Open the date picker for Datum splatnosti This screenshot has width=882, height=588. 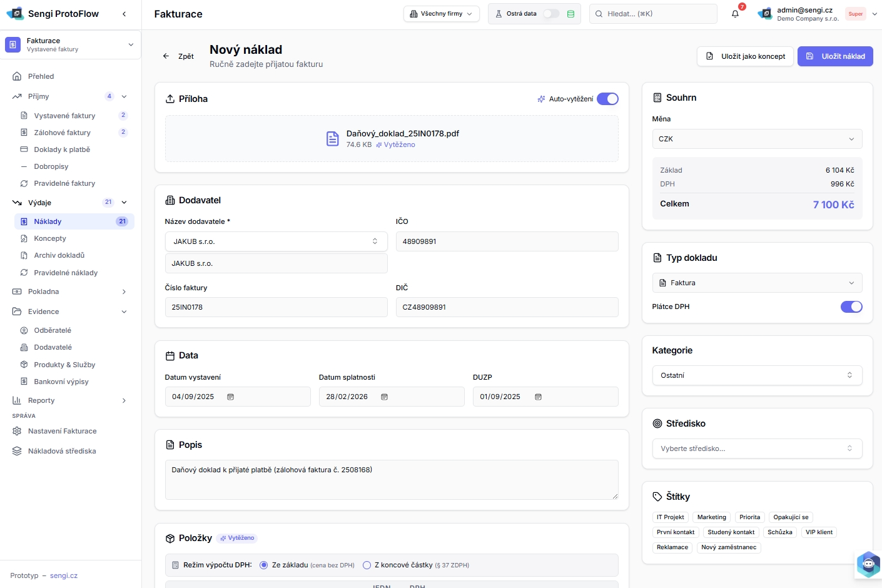pos(384,397)
